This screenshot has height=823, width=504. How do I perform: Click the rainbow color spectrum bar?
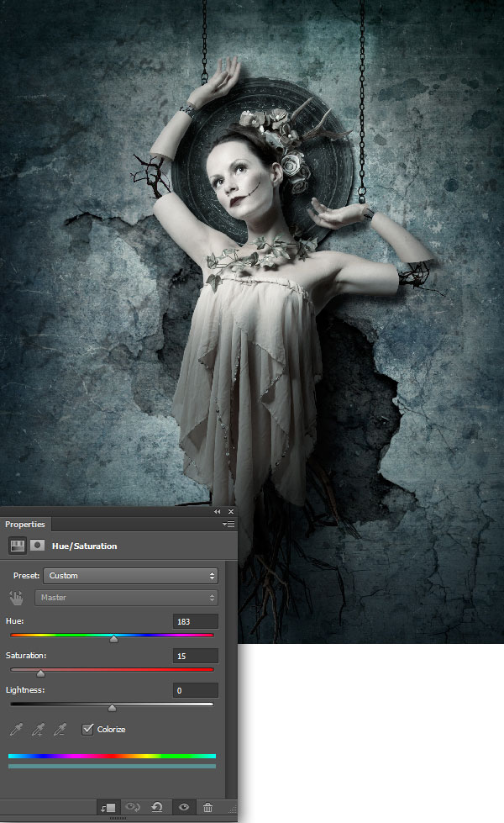point(112,757)
